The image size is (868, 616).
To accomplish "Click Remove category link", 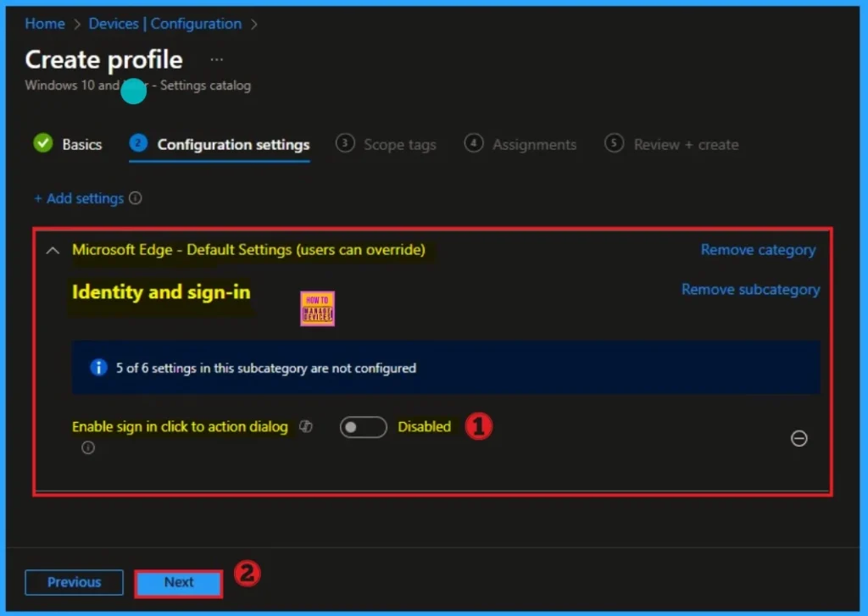I will point(758,250).
